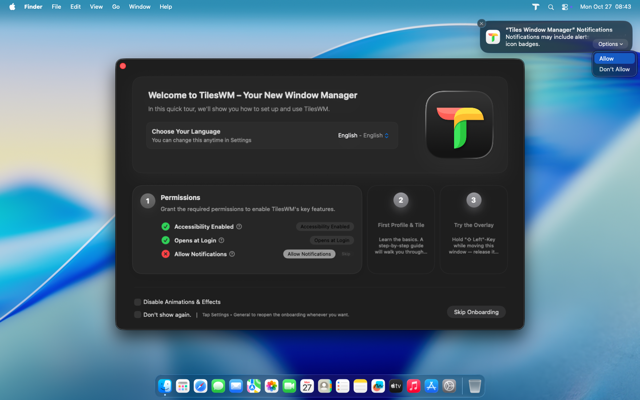Click the Apple menu logo
Viewport: 640px width, 400px height.
(12, 7)
